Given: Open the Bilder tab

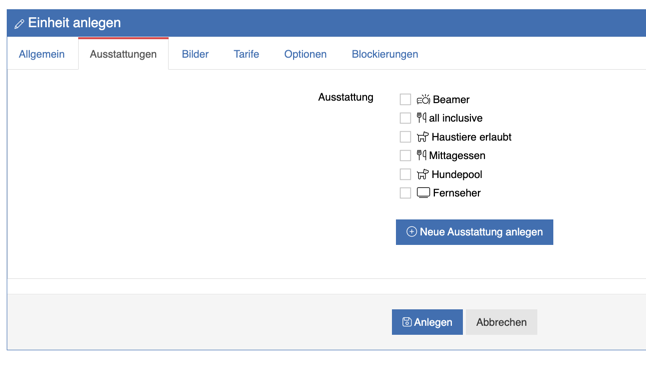Looking at the screenshot, I should click(x=195, y=54).
